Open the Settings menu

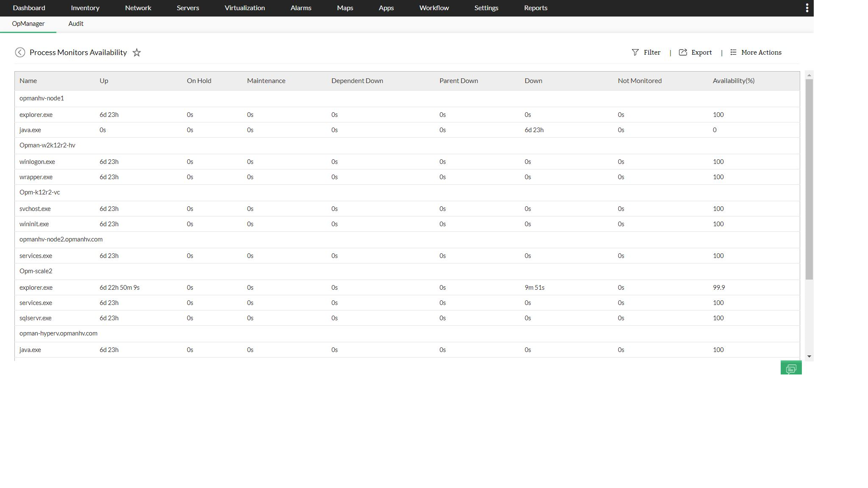click(x=486, y=8)
